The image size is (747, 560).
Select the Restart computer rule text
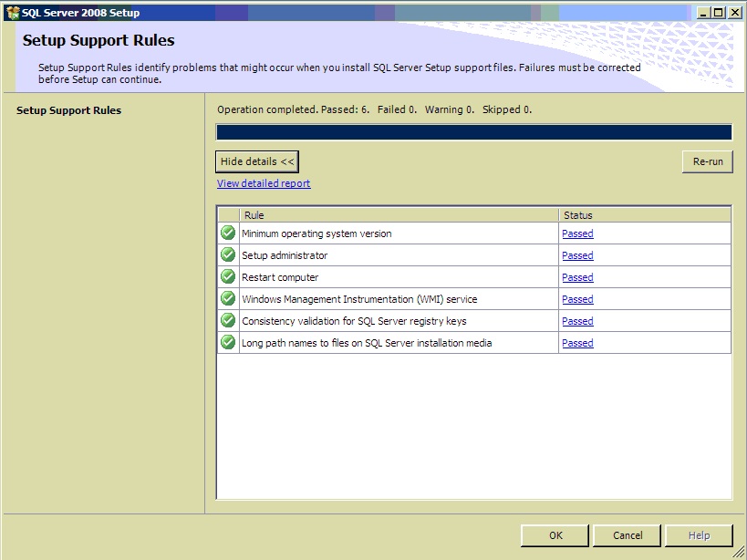[280, 277]
